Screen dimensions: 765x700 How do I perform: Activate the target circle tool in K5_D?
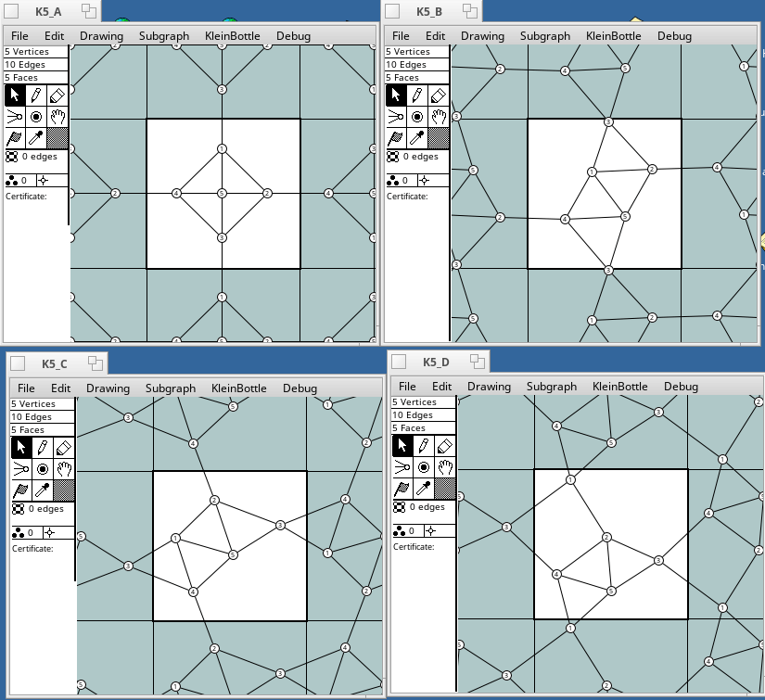(424, 467)
